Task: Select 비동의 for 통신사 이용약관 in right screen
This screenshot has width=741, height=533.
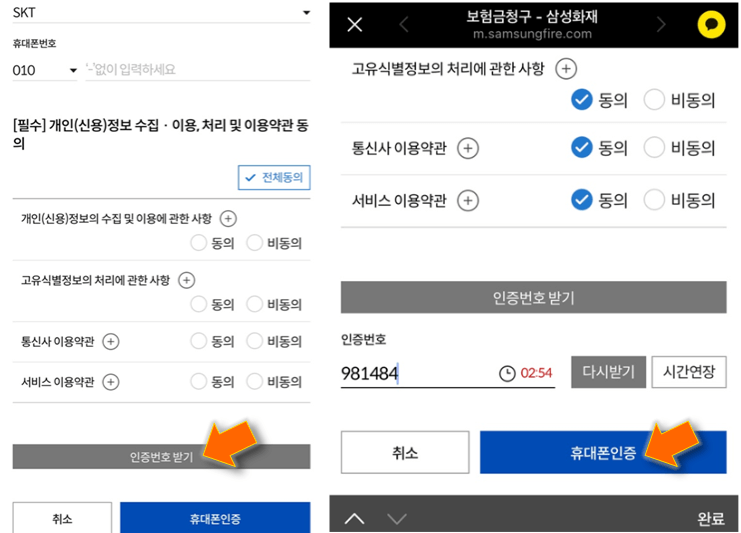Action: (x=655, y=147)
